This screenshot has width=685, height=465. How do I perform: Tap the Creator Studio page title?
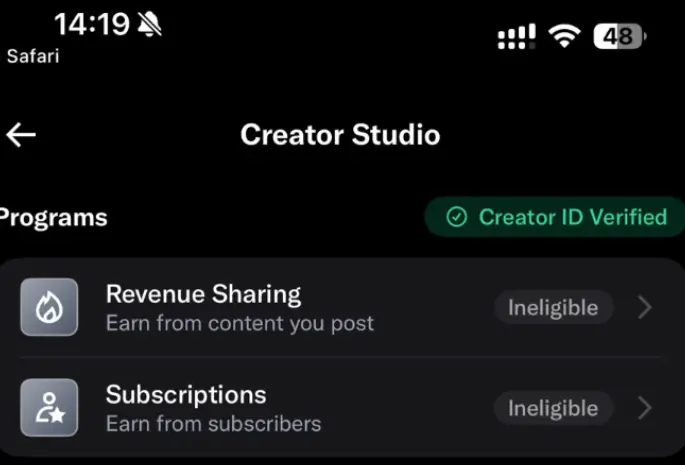[340, 135]
